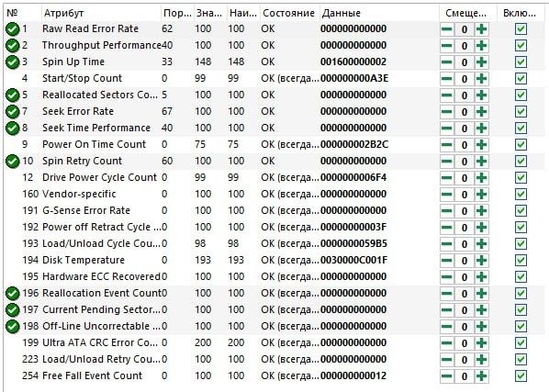
Task: Toggle enable checkbox for G-Sense Error Rate
Action: coord(521,211)
